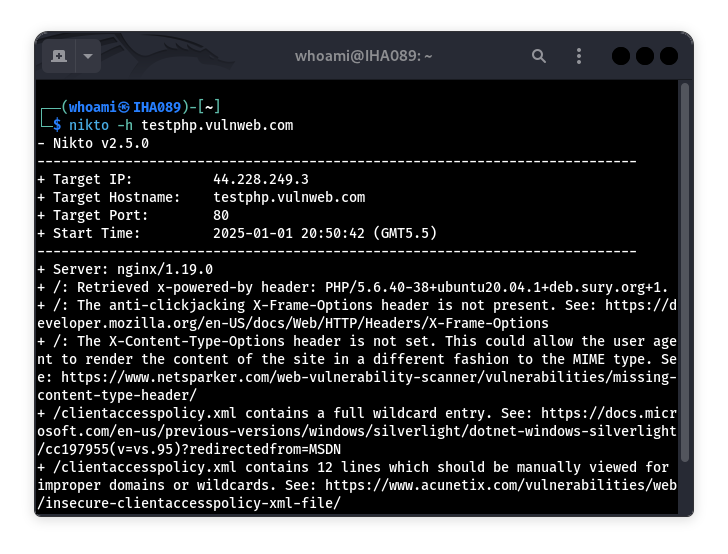
Task: Expand the dropdown arrow beside new tab
Action: (x=87, y=56)
